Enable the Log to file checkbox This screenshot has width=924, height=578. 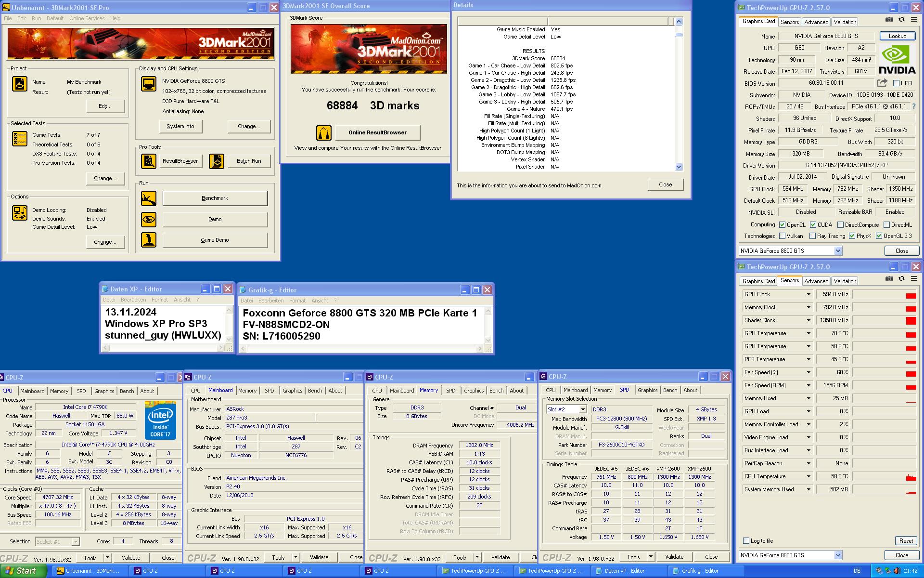(746, 541)
